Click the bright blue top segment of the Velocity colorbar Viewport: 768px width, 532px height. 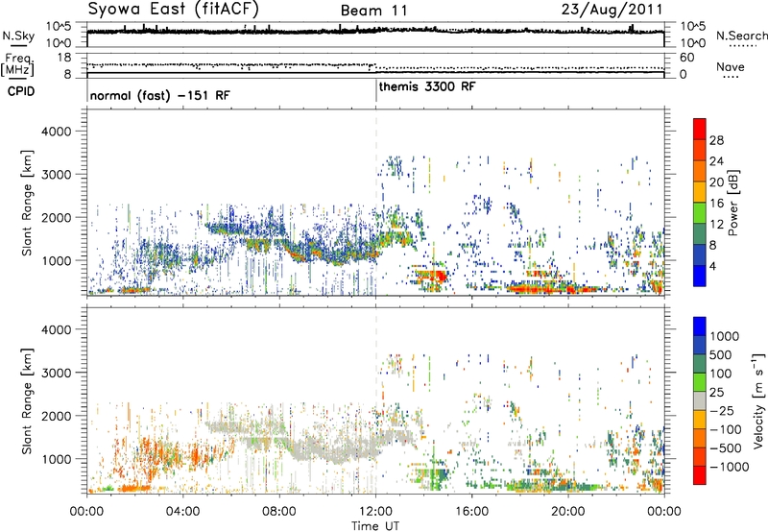click(700, 326)
